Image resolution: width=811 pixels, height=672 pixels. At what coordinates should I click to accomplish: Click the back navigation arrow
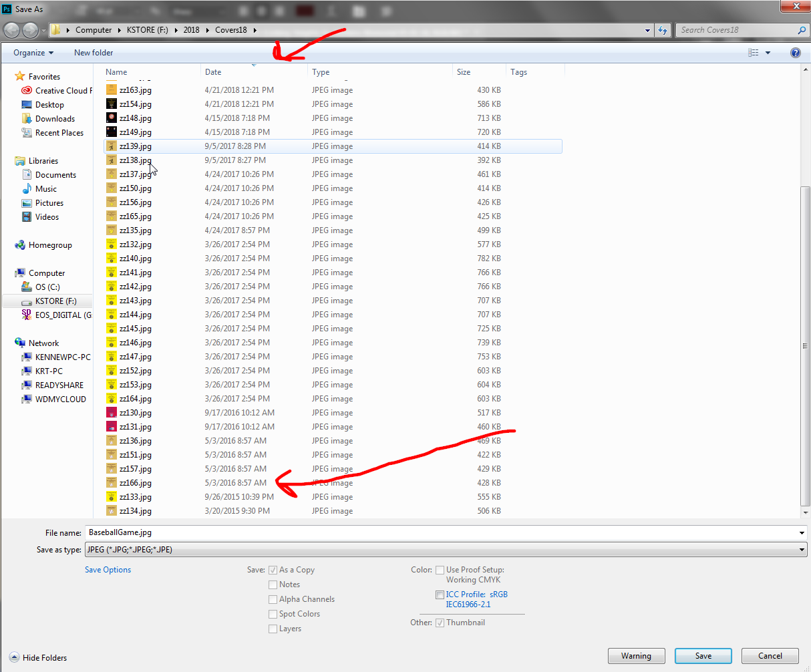pos(11,30)
